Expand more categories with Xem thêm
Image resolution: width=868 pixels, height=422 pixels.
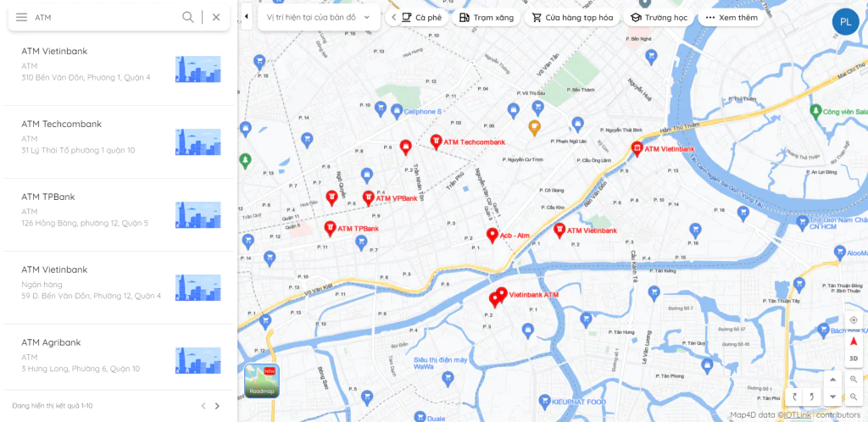(732, 17)
